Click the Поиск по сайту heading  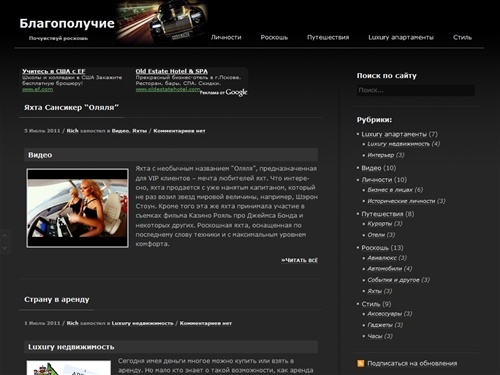tap(387, 76)
